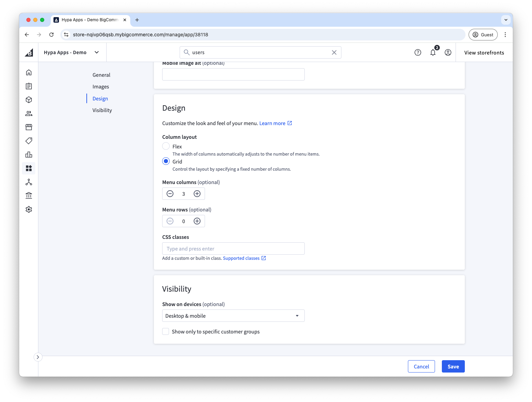Image resolution: width=532 pixels, height=402 pixels.
Task: Open the Learn more link
Action: pyautogui.click(x=276, y=123)
